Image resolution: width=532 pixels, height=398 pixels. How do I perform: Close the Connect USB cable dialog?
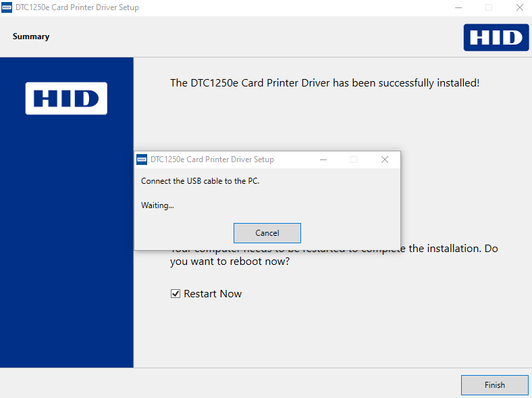pyautogui.click(x=384, y=159)
